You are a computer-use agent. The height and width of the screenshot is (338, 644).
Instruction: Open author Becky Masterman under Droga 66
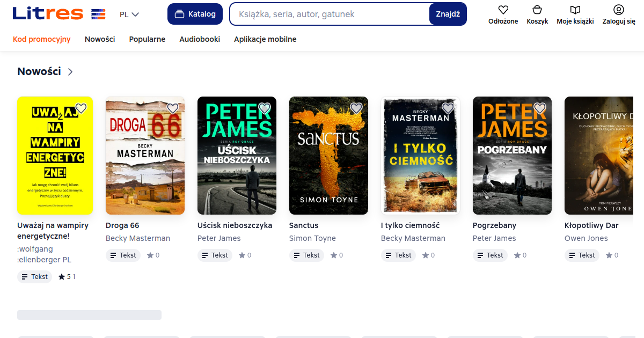pyautogui.click(x=138, y=238)
